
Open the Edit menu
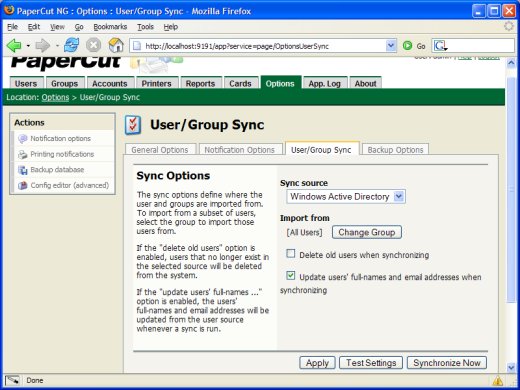coord(34,27)
